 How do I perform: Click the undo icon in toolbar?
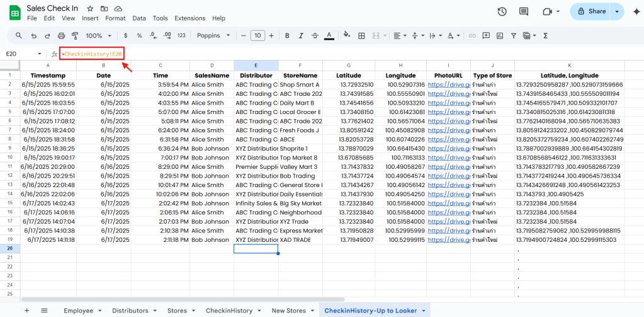[x=33, y=36]
